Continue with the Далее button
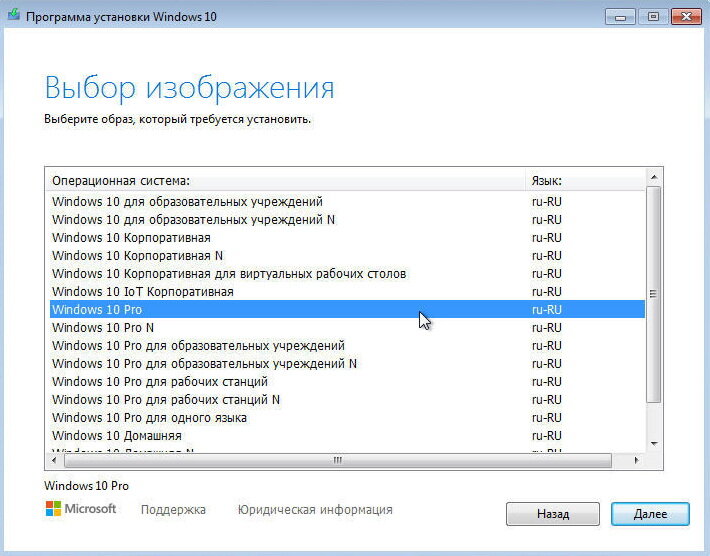The image size is (710, 556). (650, 514)
